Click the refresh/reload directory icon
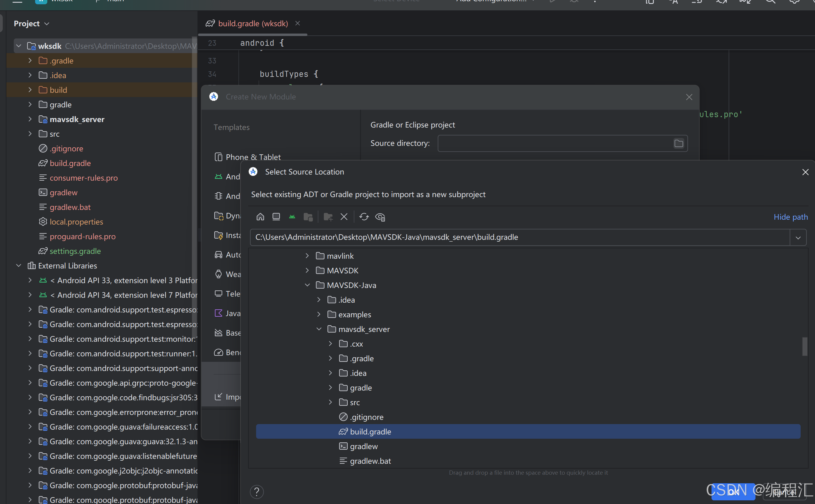The width and height of the screenshot is (815, 504). (x=364, y=217)
